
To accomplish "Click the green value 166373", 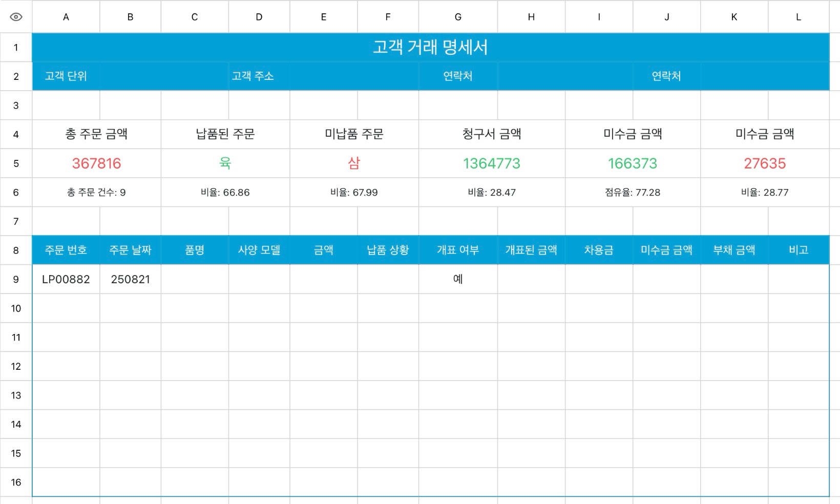I will pyautogui.click(x=633, y=163).
